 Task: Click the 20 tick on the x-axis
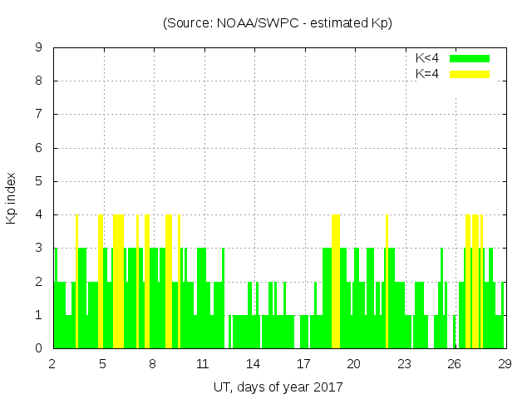pyautogui.click(x=353, y=363)
